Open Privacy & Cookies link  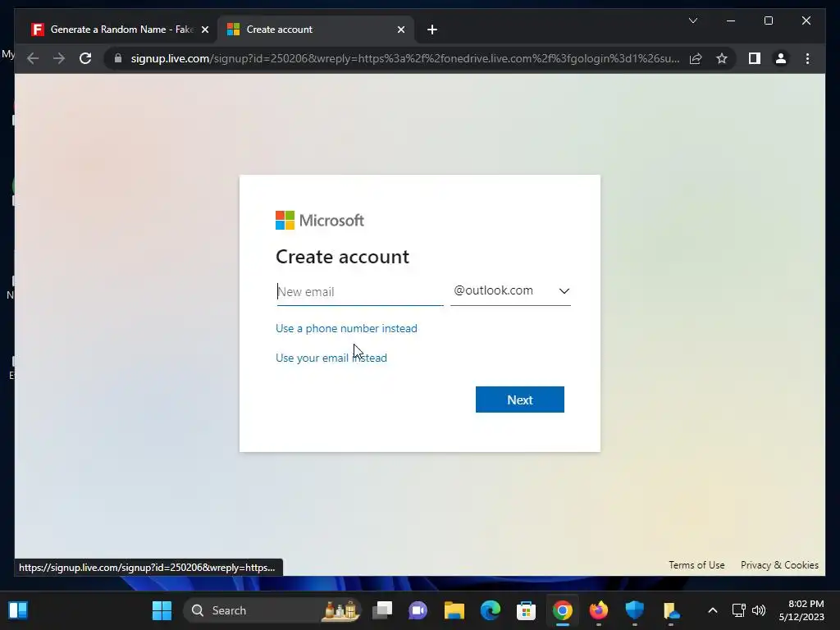(779, 565)
